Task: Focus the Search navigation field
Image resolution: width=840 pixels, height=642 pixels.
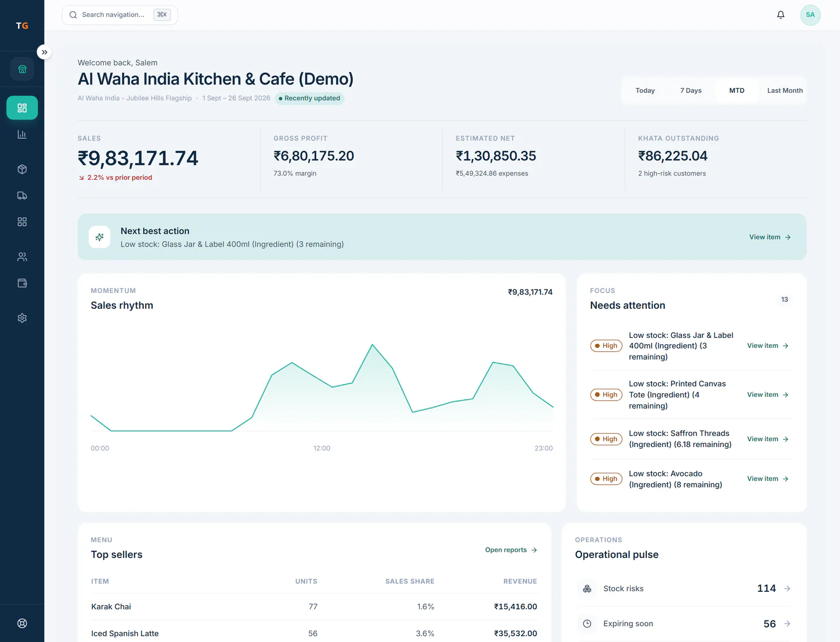Action: pyautogui.click(x=120, y=15)
